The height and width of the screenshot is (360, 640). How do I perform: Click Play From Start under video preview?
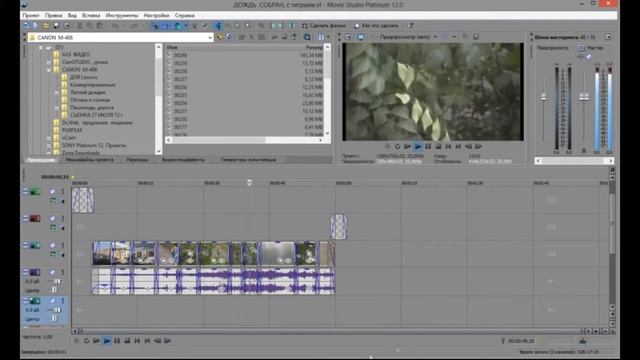coord(407,147)
